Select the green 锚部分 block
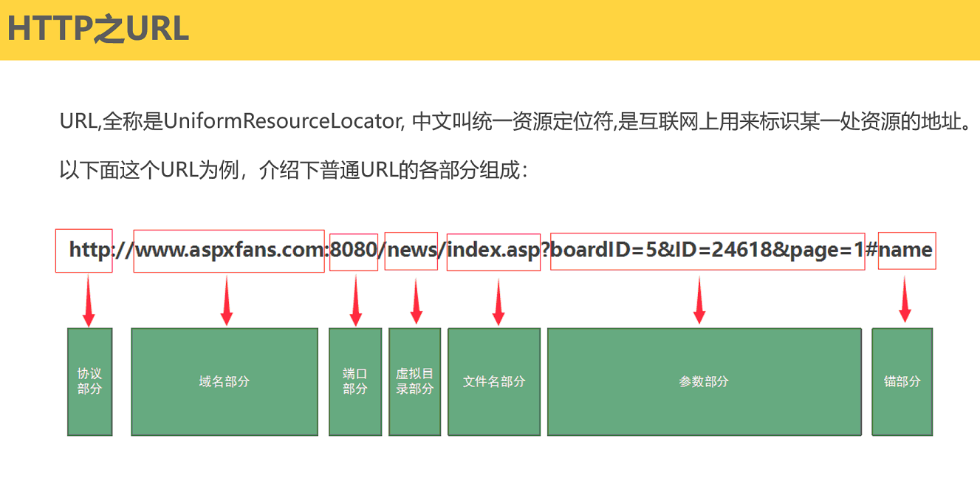This screenshot has width=980, height=478. 902,381
